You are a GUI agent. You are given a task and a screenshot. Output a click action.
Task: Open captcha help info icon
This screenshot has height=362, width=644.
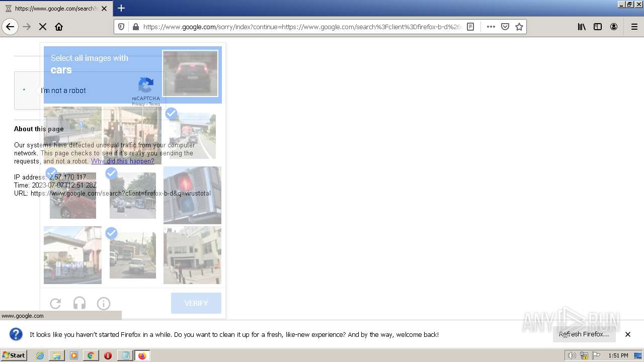[104, 303]
